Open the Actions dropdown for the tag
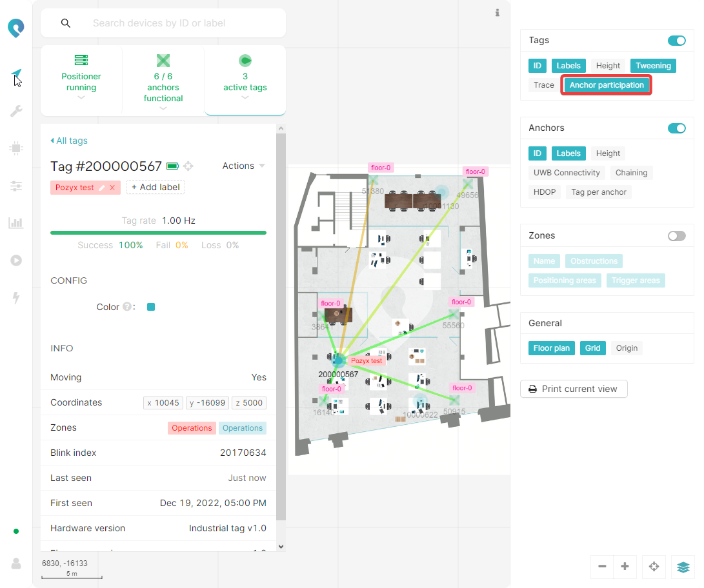The width and height of the screenshot is (704, 588). point(243,166)
